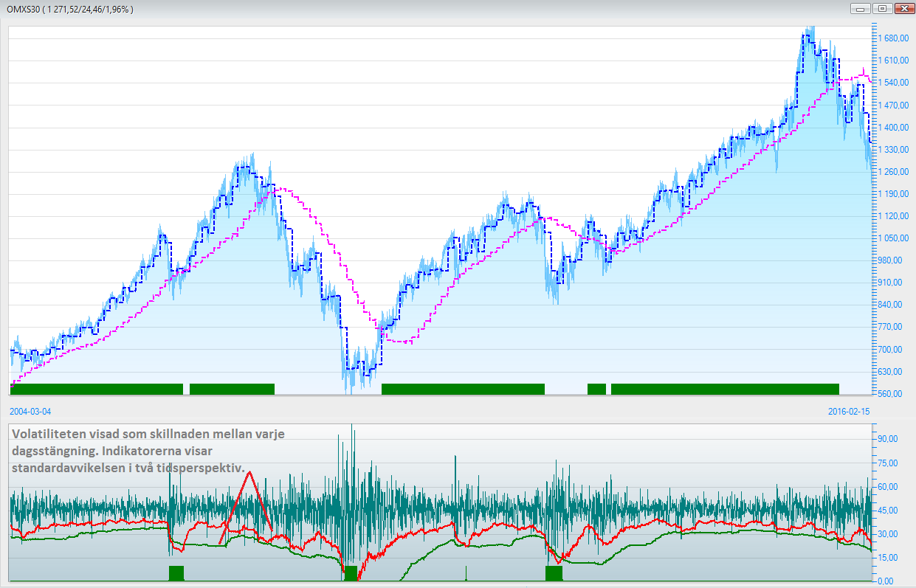Select annotation line "Volatiliteten visad som skillnaden mellan varje"
916x588 pixels.
(x=148, y=434)
